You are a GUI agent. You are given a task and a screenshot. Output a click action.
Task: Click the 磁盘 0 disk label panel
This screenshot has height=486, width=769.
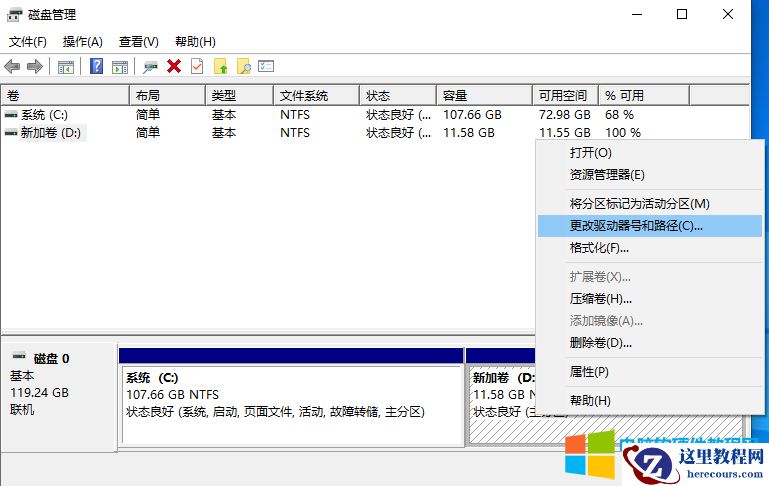59,396
